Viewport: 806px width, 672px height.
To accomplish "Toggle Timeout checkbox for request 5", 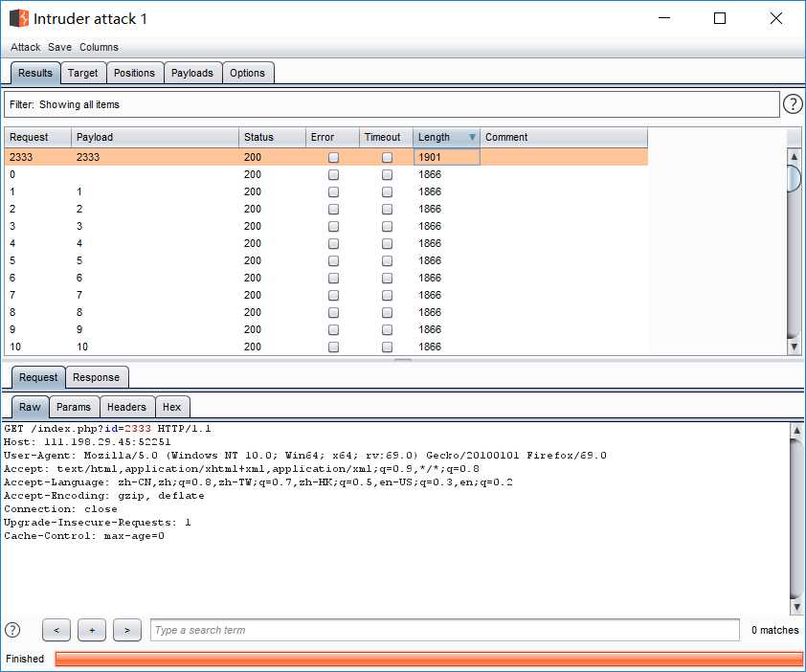I will point(387,260).
